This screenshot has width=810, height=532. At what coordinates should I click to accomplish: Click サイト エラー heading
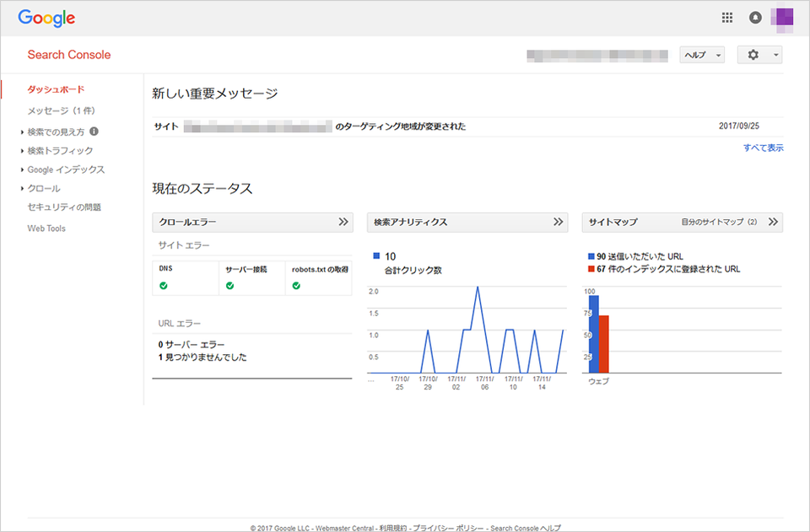[x=184, y=245]
